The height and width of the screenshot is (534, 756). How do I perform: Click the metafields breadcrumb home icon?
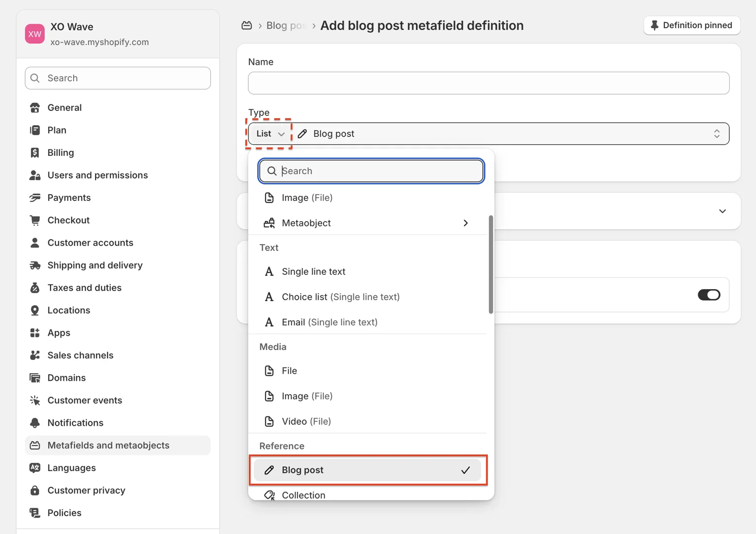tap(246, 26)
